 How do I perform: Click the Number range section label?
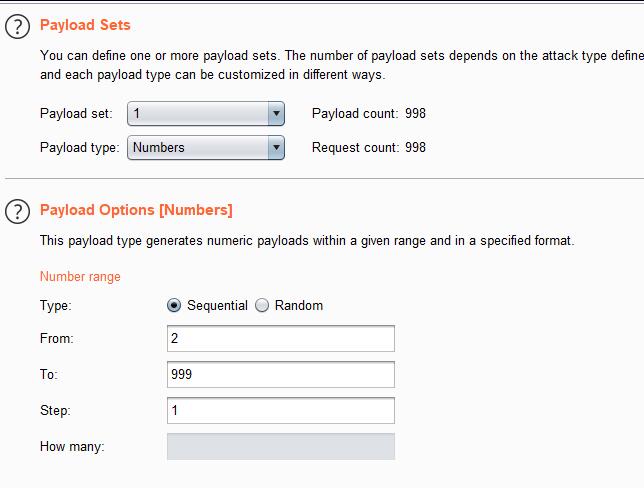80,277
